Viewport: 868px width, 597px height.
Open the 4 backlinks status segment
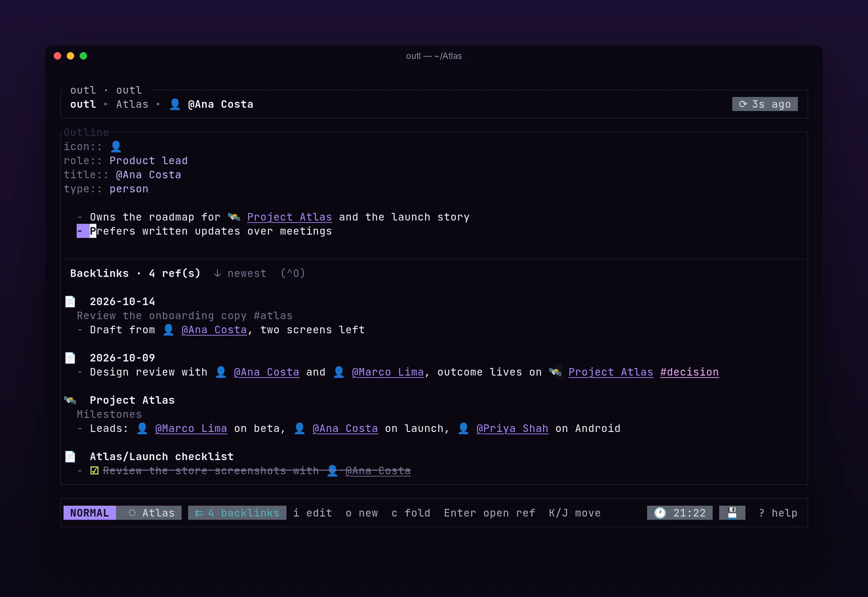[x=237, y=513]
